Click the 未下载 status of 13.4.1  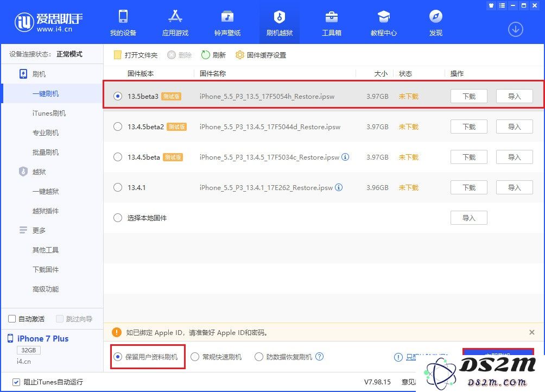pyautogui.click(x=408, y=187)
